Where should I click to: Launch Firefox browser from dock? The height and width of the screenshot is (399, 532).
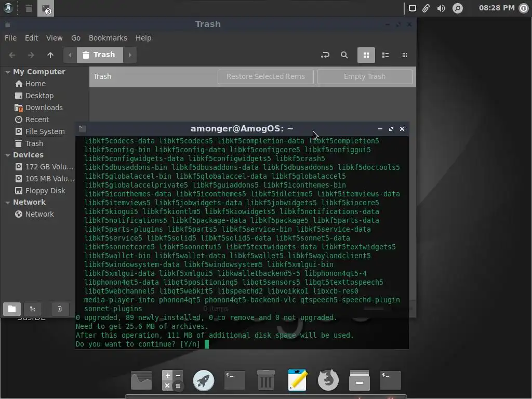click(x=328, y=380)
